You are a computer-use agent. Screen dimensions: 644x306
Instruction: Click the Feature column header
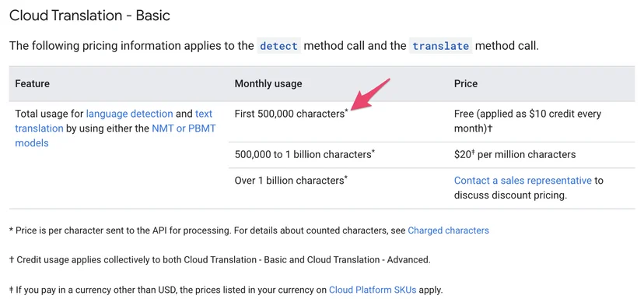pyautogui.click(x=33, y=84)
